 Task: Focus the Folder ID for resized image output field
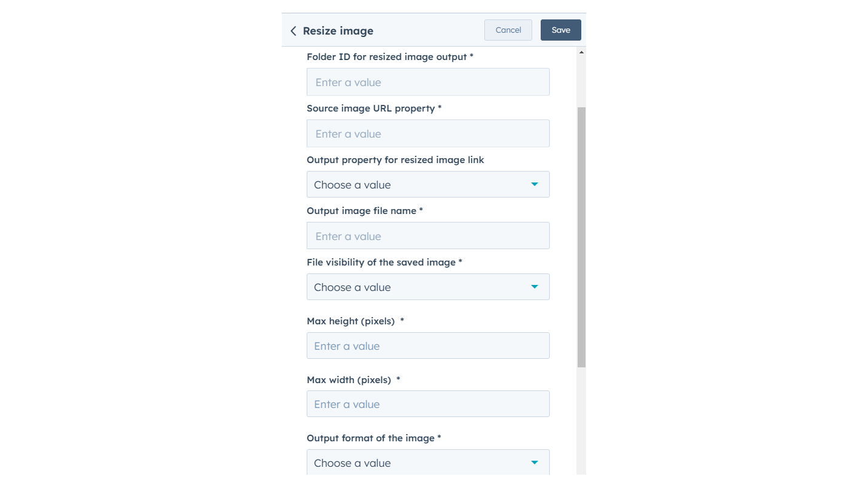point(428,82)
